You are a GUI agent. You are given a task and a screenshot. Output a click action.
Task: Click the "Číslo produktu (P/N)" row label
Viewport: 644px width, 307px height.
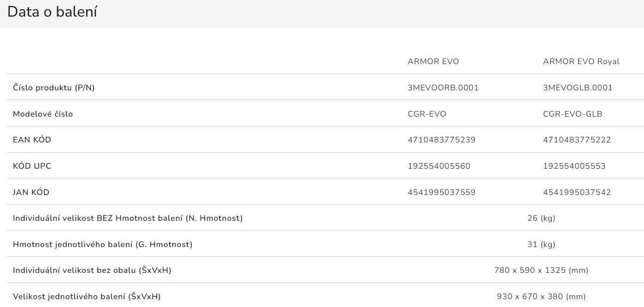click(53, 88)
